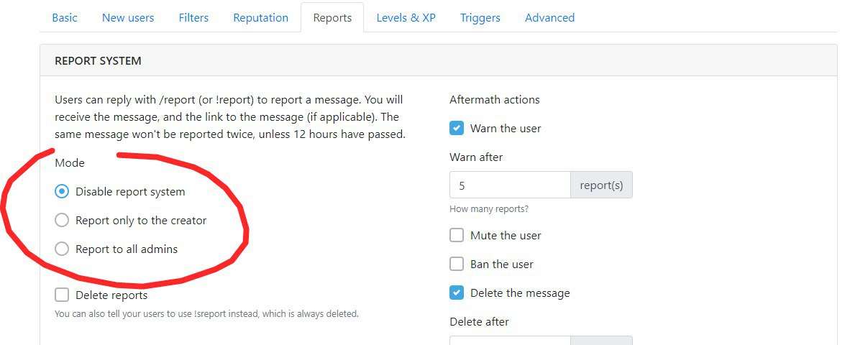Viewport: 868px width, 345px height.
Task: Click the Warn after label
Action: pos(476,157)
